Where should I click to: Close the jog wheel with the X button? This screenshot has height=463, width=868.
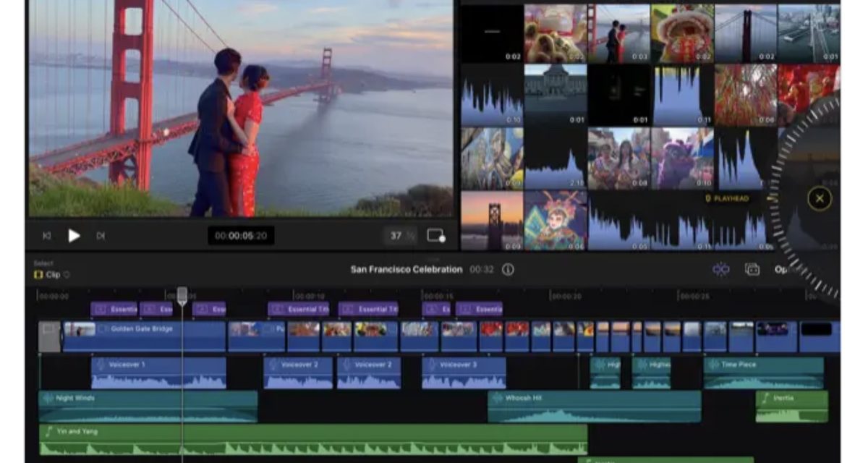[819, 198]
